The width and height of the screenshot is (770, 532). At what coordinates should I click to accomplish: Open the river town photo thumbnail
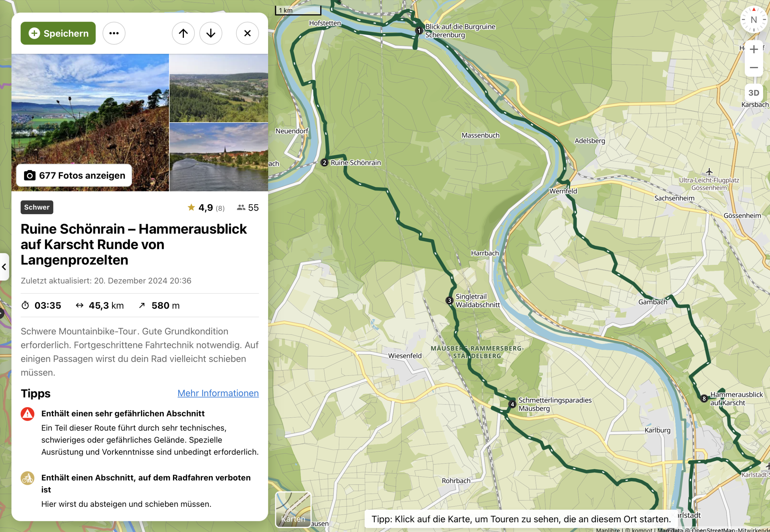click(x=219, y=157)
